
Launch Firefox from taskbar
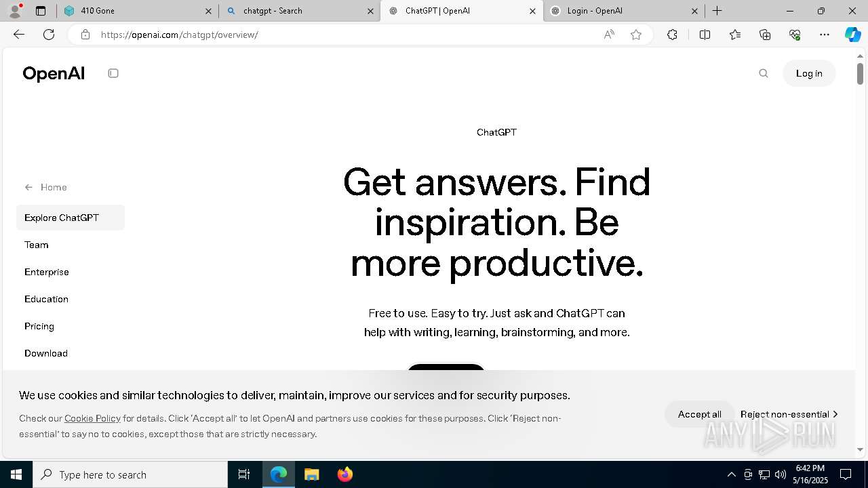click(344, 474)
